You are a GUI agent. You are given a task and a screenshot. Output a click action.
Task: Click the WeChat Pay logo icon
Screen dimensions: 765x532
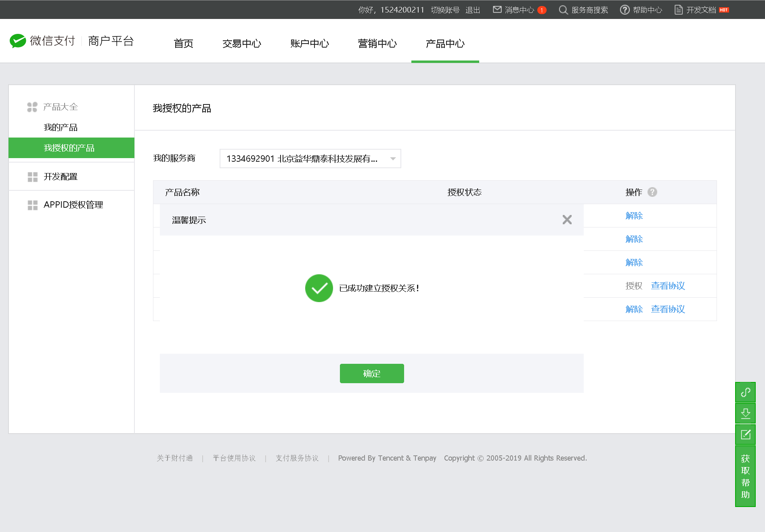click(18, 41)
